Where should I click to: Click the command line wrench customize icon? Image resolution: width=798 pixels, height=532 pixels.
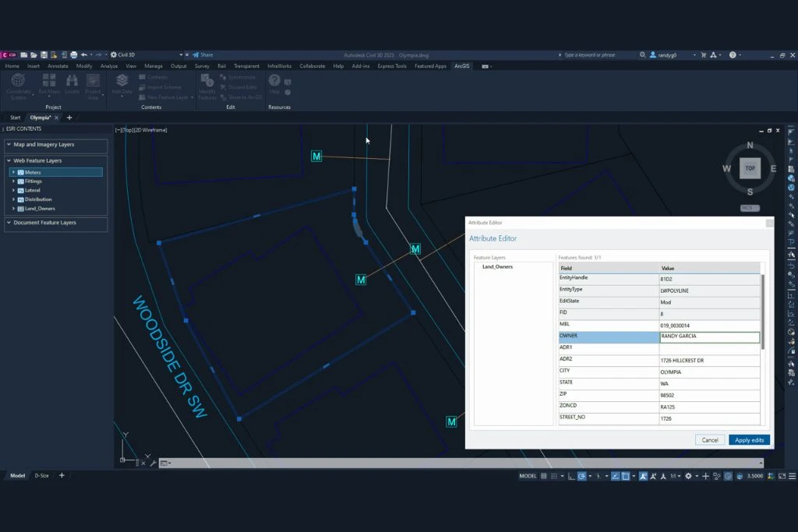[x=153, y=463]
